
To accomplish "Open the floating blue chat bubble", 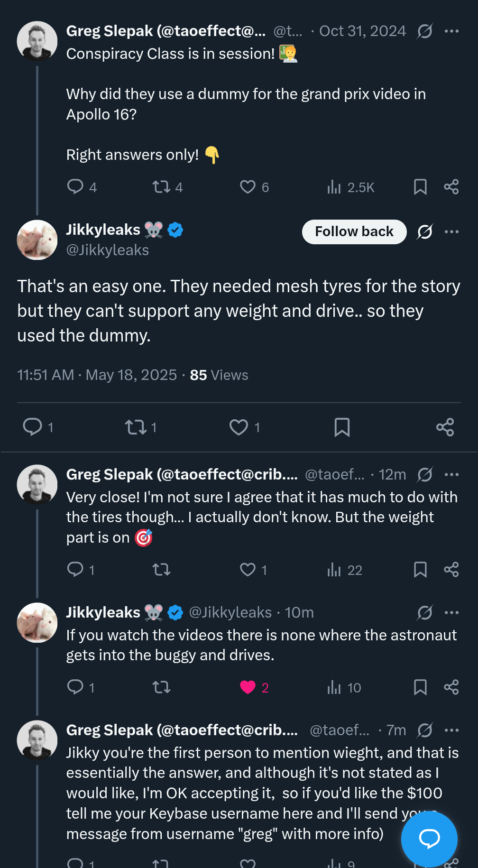I will pyautogui.click(x=429, y=839).
